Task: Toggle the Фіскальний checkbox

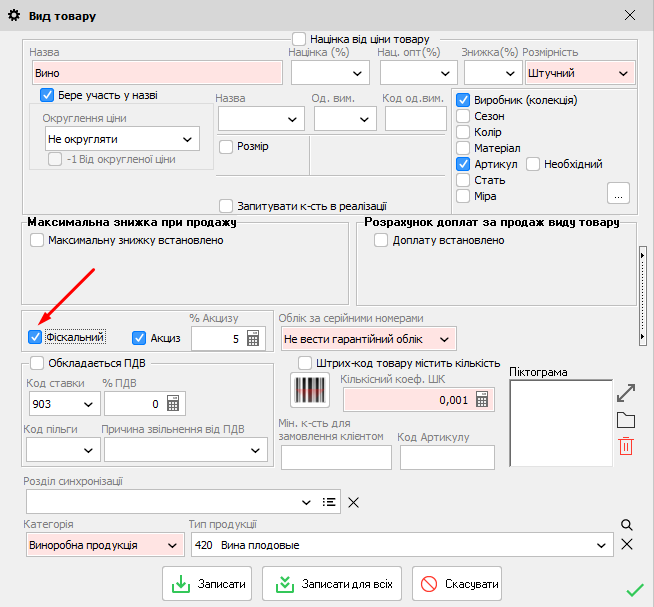Action: [36, 338]
